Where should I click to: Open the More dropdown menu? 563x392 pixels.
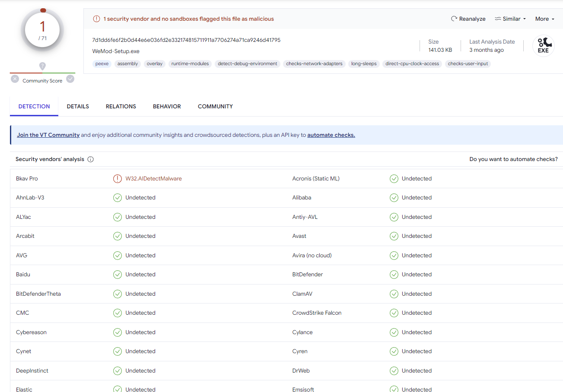coord(544,19)
